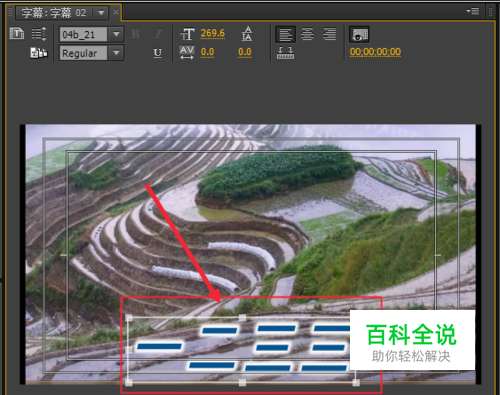Screen dimensions: 500x395
Task: Open the panel menu icon at top right
Action: [473, 11]
